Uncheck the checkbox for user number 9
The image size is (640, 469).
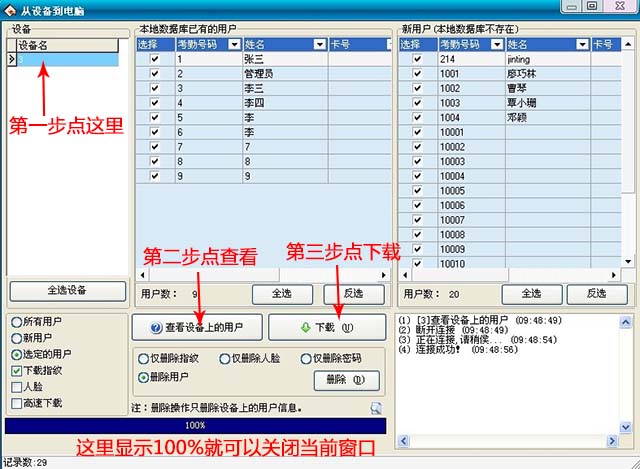tap(155, 176)
